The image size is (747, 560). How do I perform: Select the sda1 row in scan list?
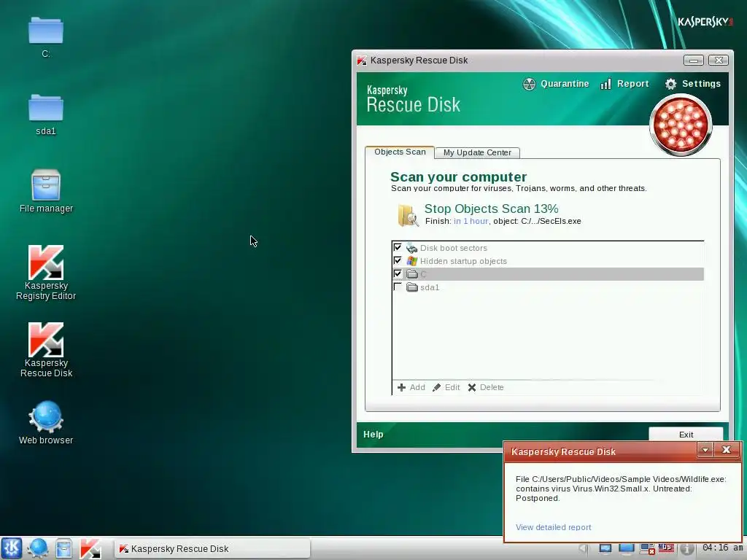click(x=548, y=287)
